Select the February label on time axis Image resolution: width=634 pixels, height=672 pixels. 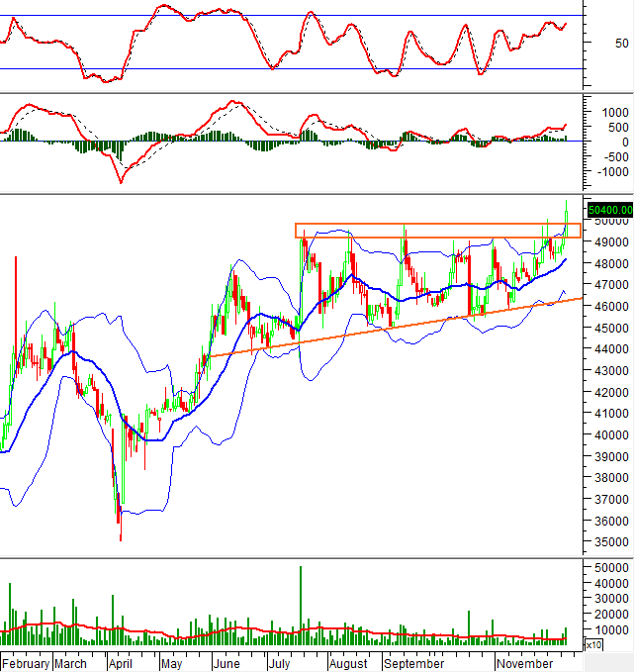point(26,662)
